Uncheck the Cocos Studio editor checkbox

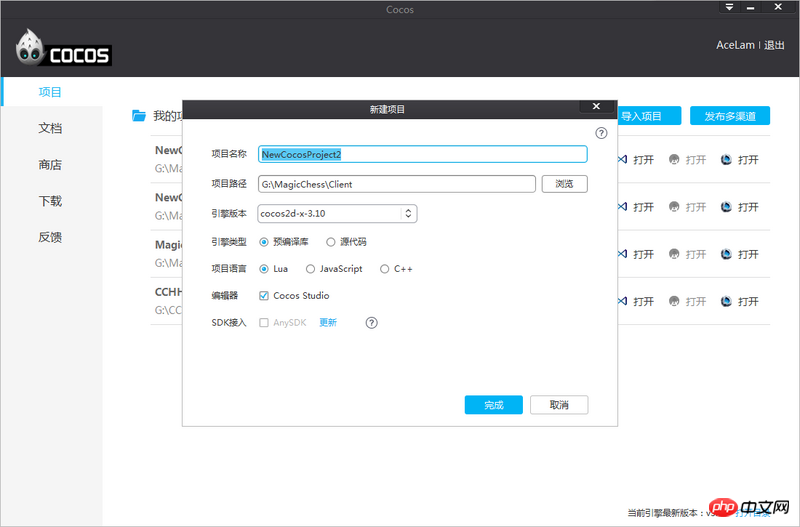click(264, 295)
